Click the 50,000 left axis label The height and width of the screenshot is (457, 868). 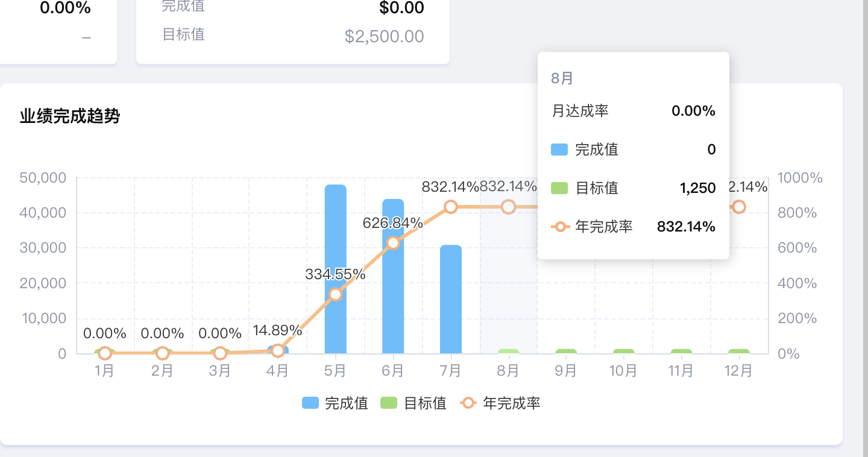(43, 178)
